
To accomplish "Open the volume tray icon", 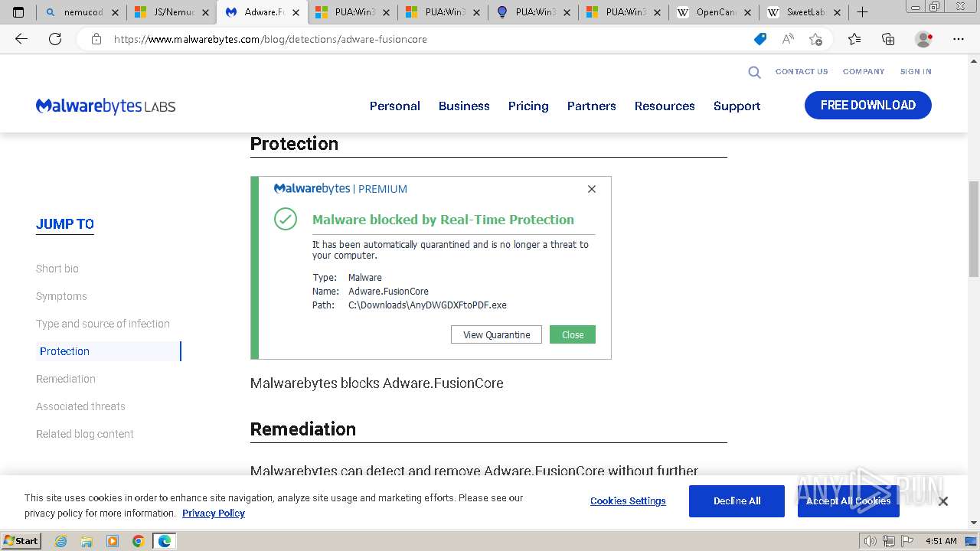I will pos(871,541).
